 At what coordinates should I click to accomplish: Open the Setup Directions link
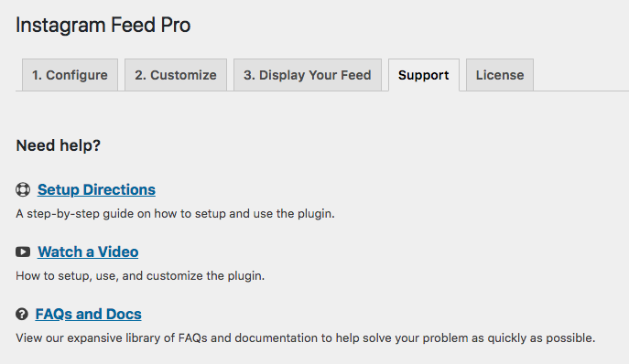[96, 189]
